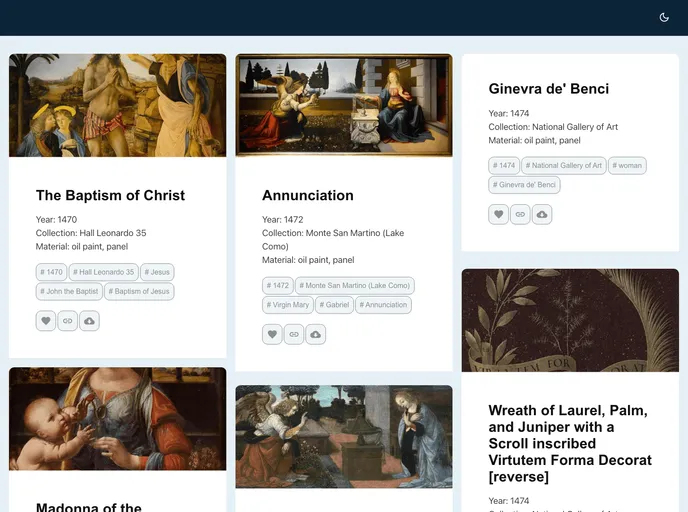Click the Annunciation card title
Viewport: 688px width, 512px height.
click(x=308, y=195)
